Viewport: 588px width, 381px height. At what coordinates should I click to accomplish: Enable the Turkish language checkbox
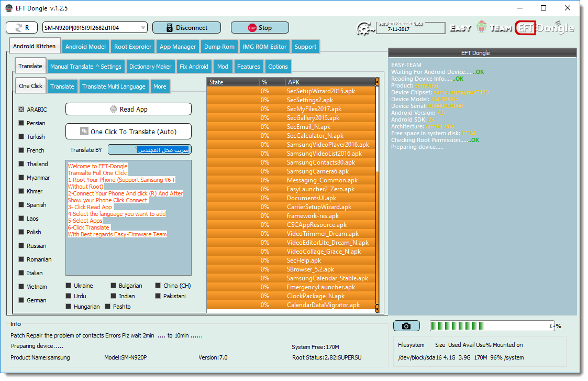click(21, 137)
